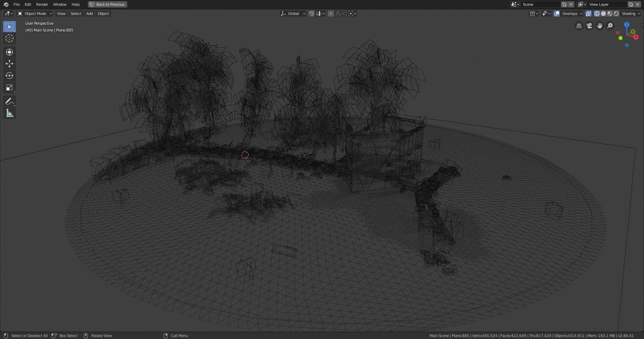Expand the Overlays options dropdown

point(572,14)
